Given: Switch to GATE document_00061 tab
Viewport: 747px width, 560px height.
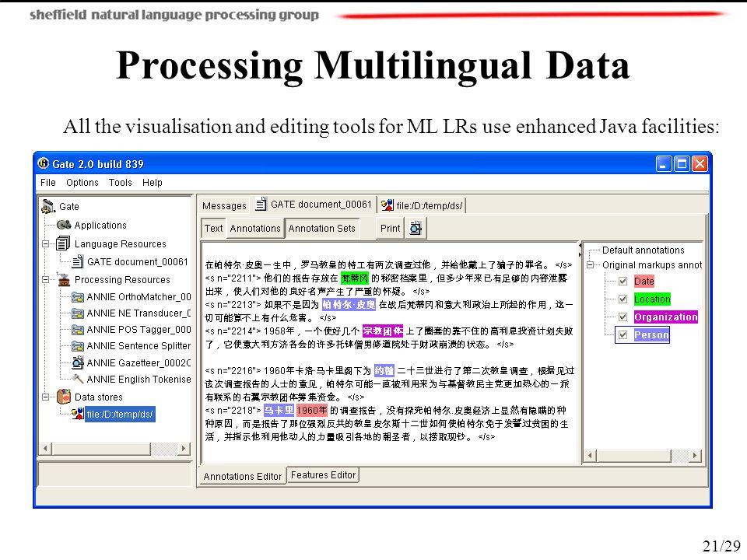Looking at the screenshot, I should (314, 205).
